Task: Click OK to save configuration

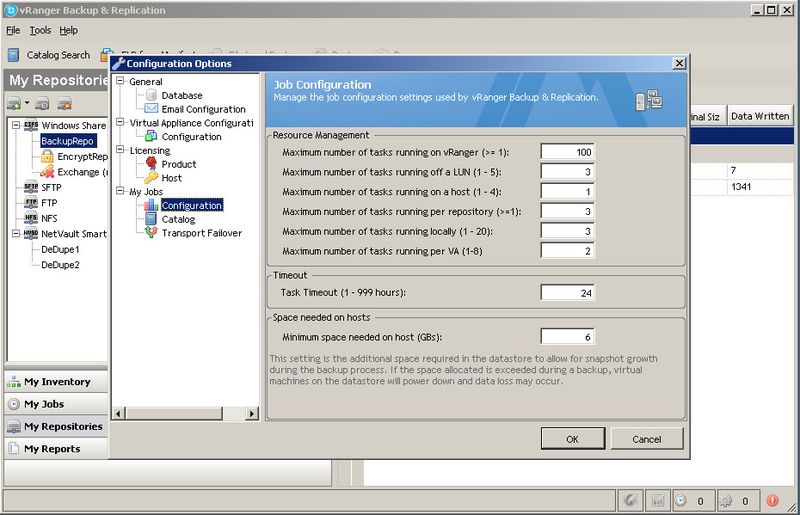Action: [x=572, y=439]
